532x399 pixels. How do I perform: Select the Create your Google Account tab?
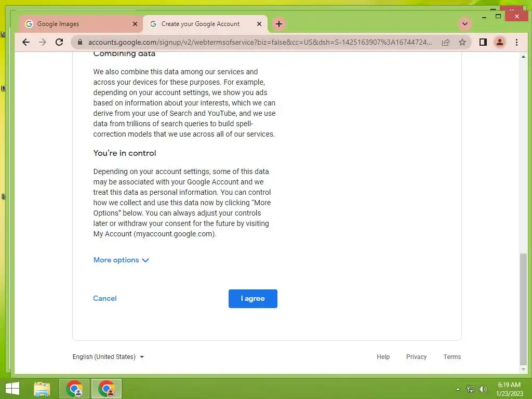click(205, 24)
